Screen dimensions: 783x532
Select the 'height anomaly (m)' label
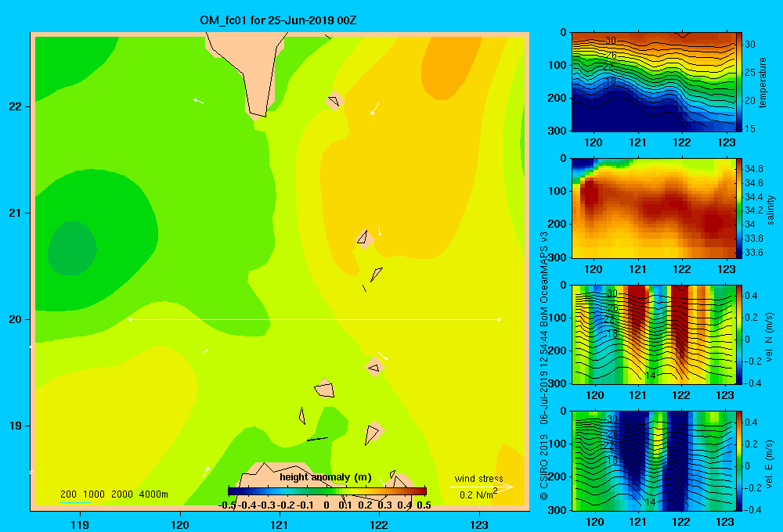326,477
